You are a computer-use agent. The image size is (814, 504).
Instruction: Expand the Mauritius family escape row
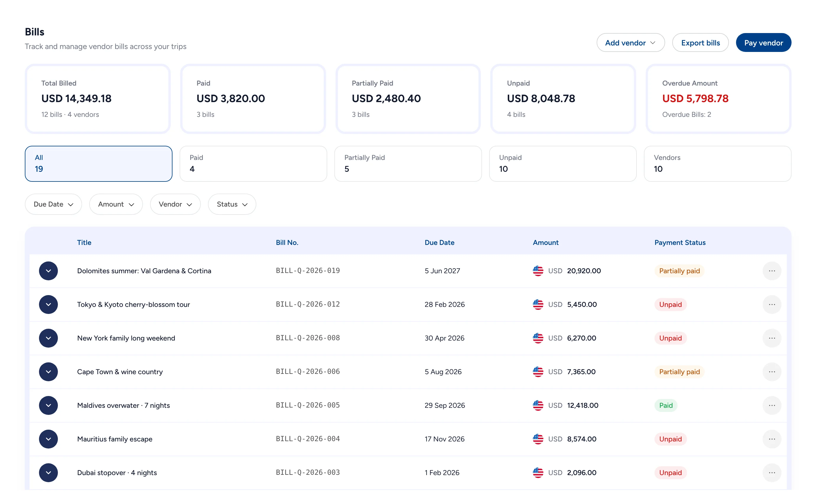point(48,439)
